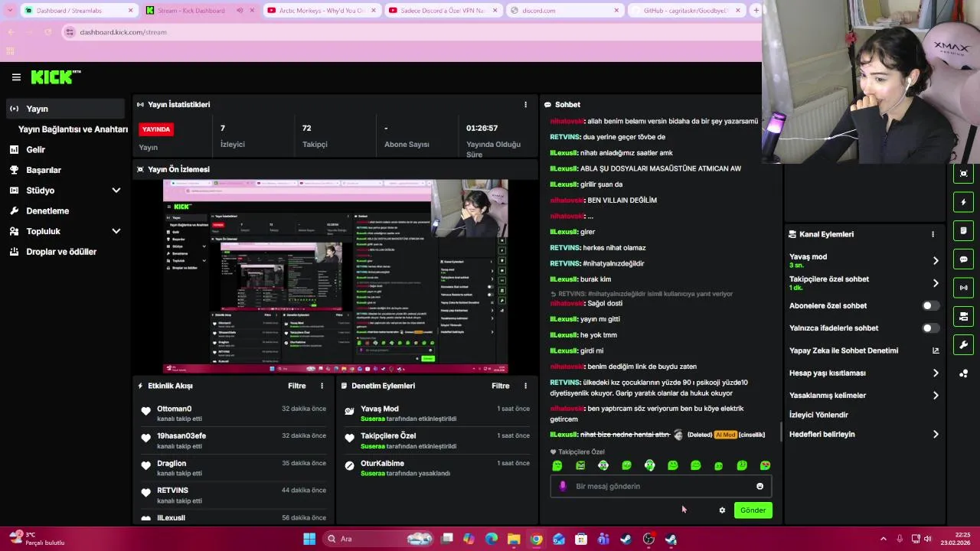This screenshot has height=551, width=980.
Task: Click the AI Mod badge
Action: click(725, 435)
